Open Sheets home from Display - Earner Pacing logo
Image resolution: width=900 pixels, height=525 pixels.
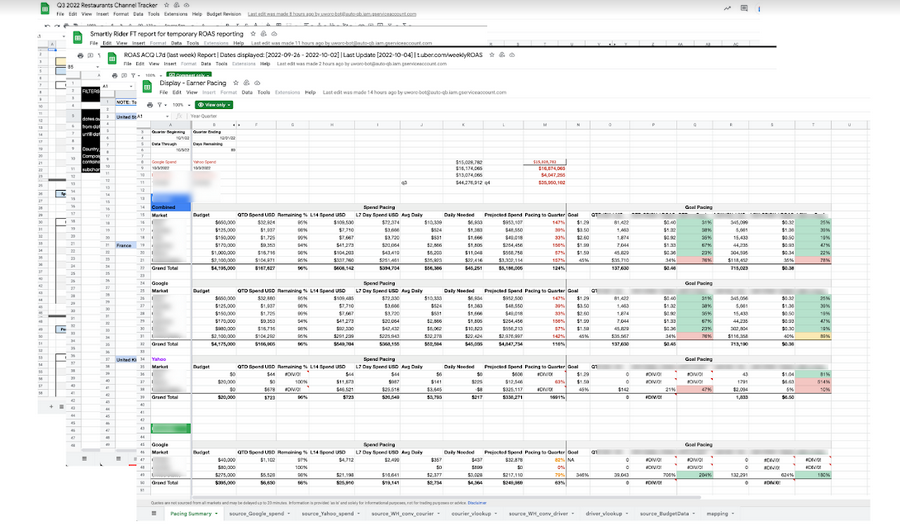(148, 87)
